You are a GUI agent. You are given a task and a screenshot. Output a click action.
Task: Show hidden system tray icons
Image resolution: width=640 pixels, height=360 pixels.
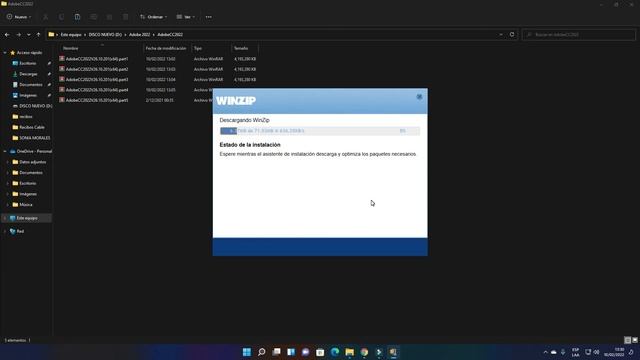[545, 352]
